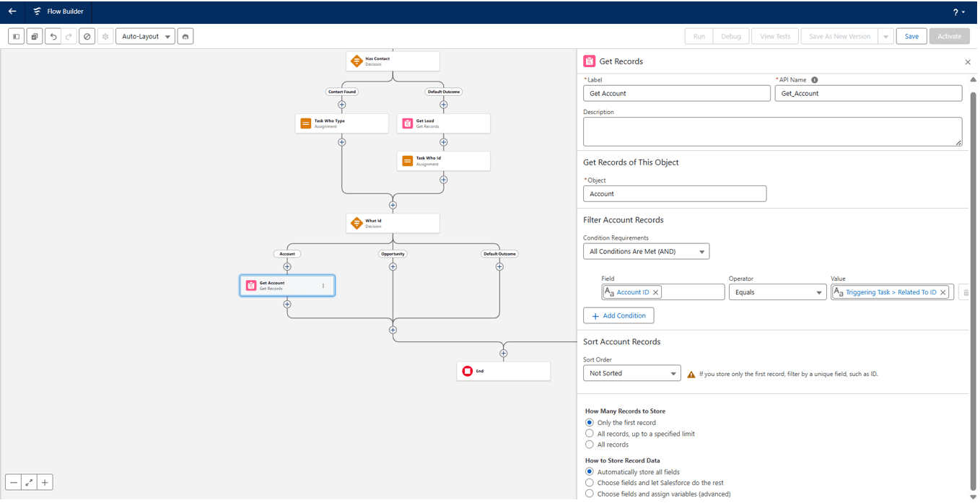The width and height of the screenshot is (980, 503).
Task: Click the Opportunity outcome label
Action: point(393,254)
